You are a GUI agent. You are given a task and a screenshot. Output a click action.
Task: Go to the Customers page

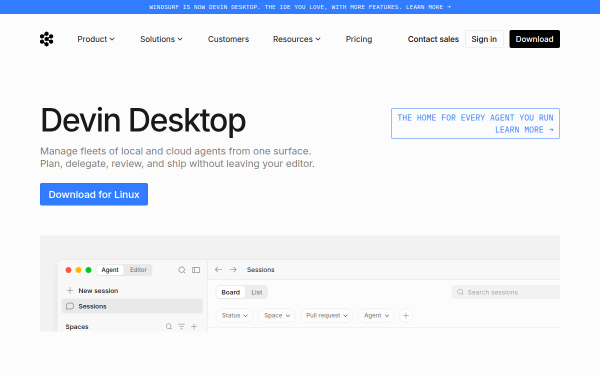[228, 39]
